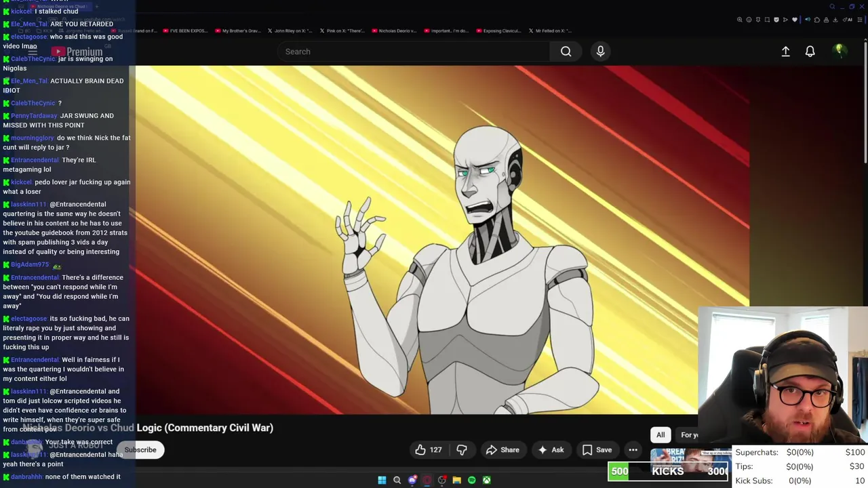
Task: Open Discord from the taskbar
Action: tap(412, 480)
